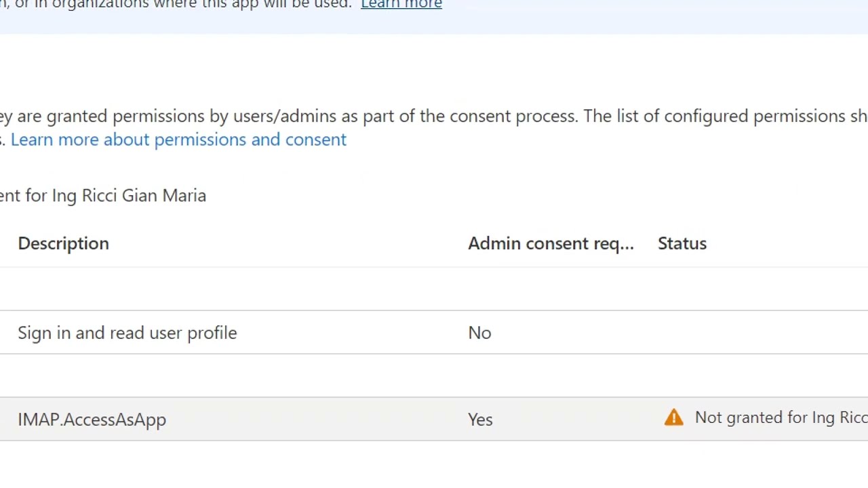Click the Status column header
The height and width of the screenshot is (488, 868).
pos(682,243)
